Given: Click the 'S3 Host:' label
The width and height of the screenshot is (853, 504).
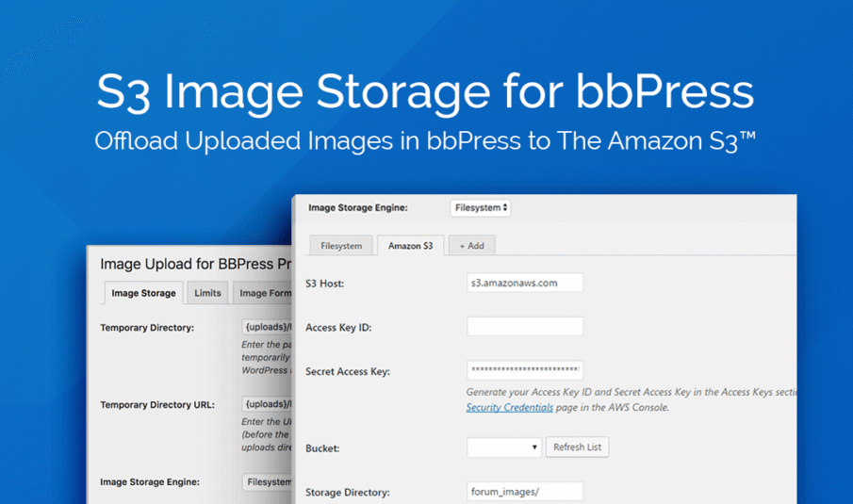Looking at the screenshot, I should tap(325, 284).
